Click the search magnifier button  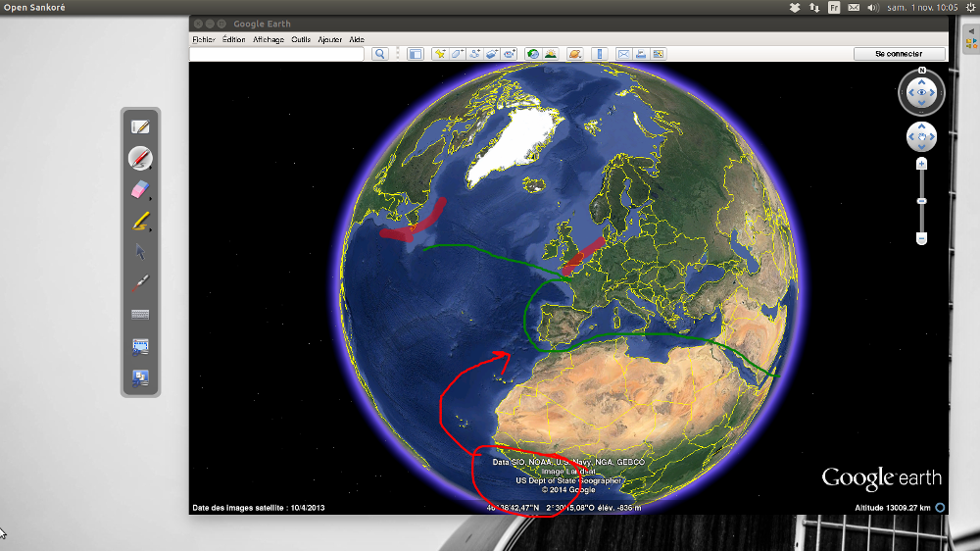[x=380, y=54]
